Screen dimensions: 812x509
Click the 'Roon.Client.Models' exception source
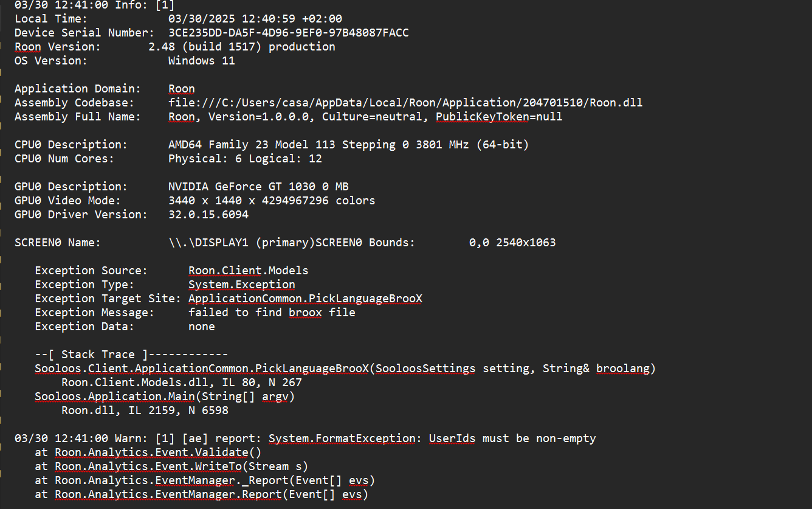[249, 271]
